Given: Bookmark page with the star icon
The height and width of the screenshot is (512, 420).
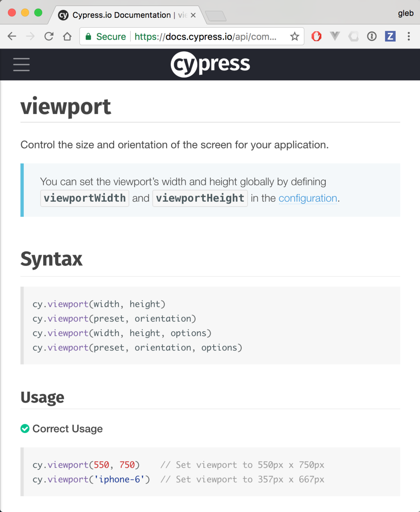Looking at the screenshot, I should pyautogui.click(x=294, y=36).
